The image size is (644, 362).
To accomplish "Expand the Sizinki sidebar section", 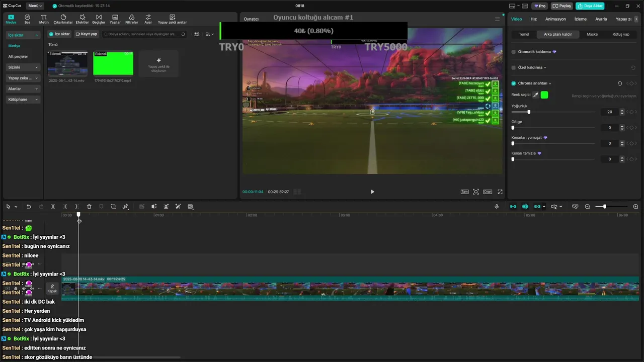I will pyautogui.click(x=23, y=67).
